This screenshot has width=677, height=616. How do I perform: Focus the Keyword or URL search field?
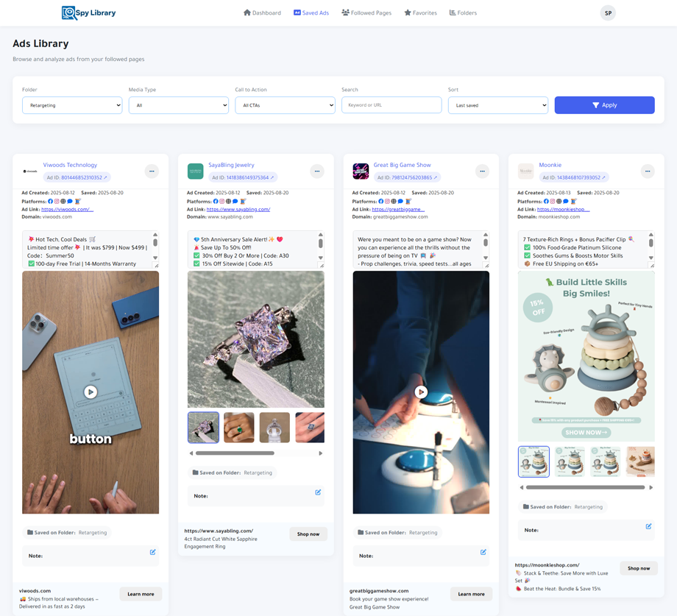coord(391,105)
